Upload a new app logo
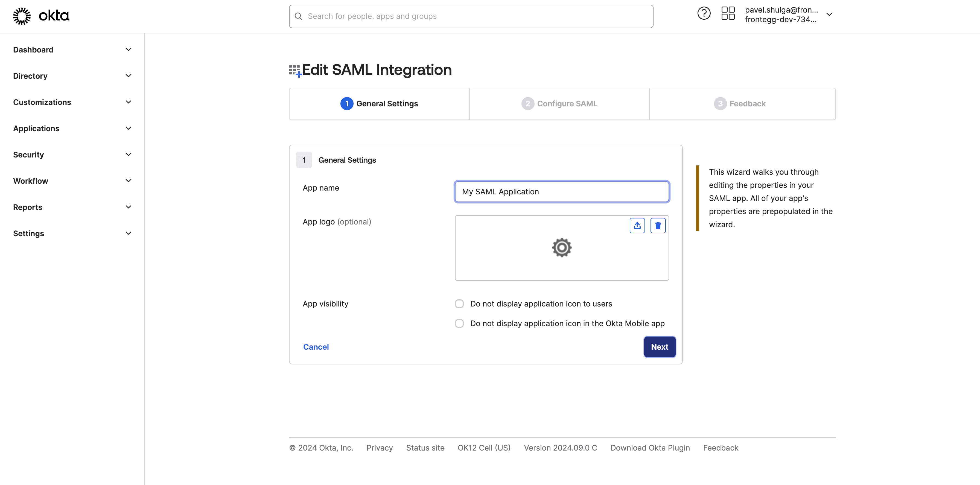This screenshot has height=485, width=980. pyautogui.click(x=637, y=226)
